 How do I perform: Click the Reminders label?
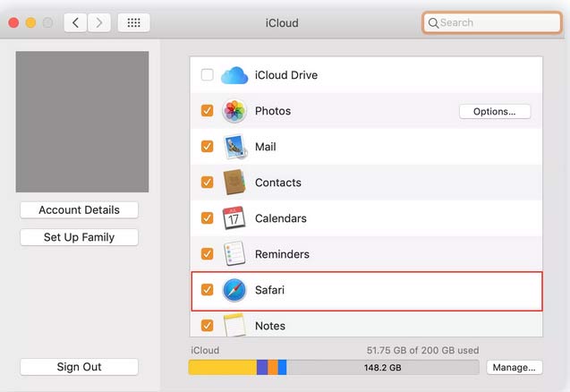pos(282,254)
